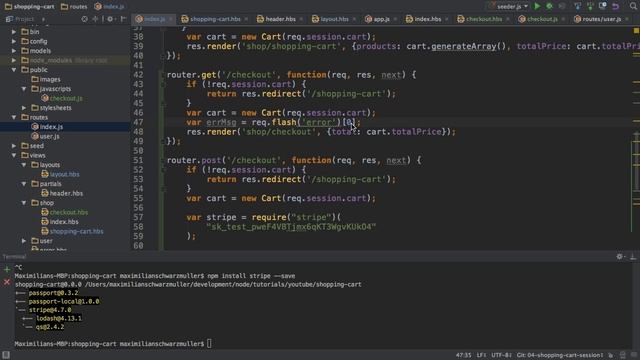Collapse the partials folder
The width and height of the screenshot is (640, 360).
click(24, 184)
